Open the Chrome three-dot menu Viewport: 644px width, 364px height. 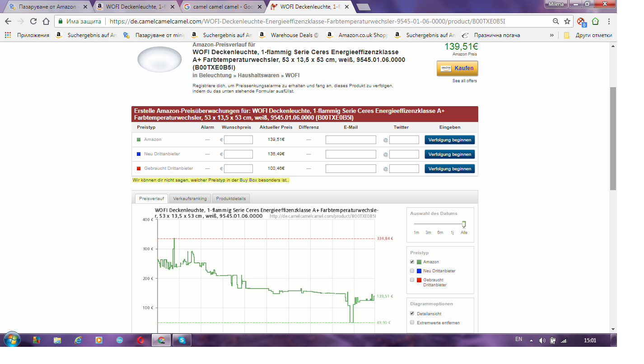(x=609, y=21)
